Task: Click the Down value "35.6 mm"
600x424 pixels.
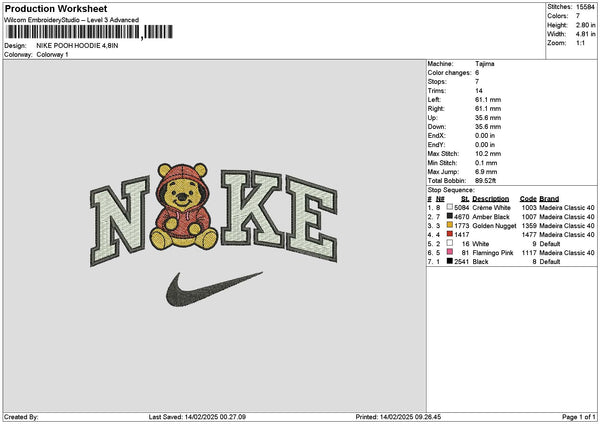Action: click(488, 127)
